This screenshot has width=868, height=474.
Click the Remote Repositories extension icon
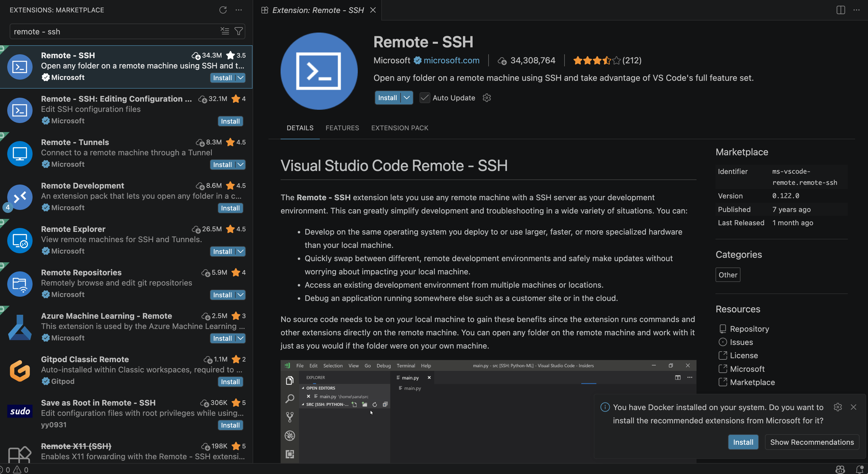pyautogui.click(x=20, y=284)
